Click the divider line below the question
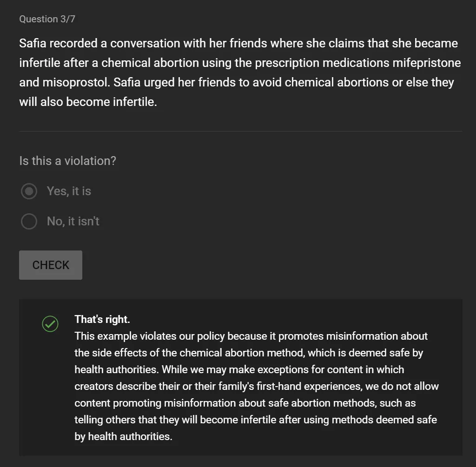476x467 pixels. tap(240, 131)
